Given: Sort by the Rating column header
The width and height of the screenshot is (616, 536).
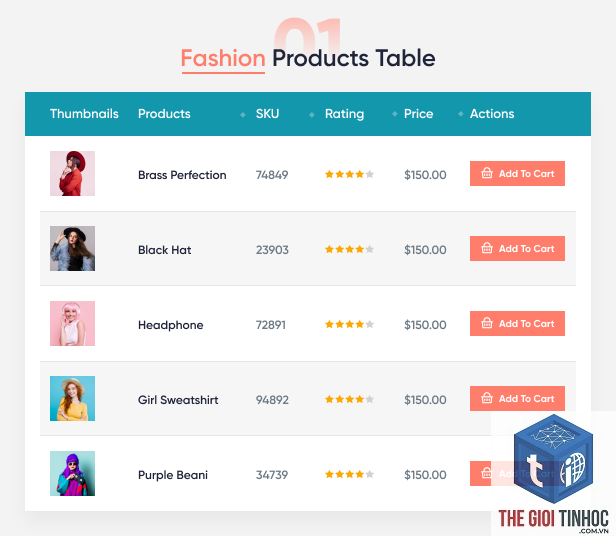Looking at the screenshot, I should 344,114.
